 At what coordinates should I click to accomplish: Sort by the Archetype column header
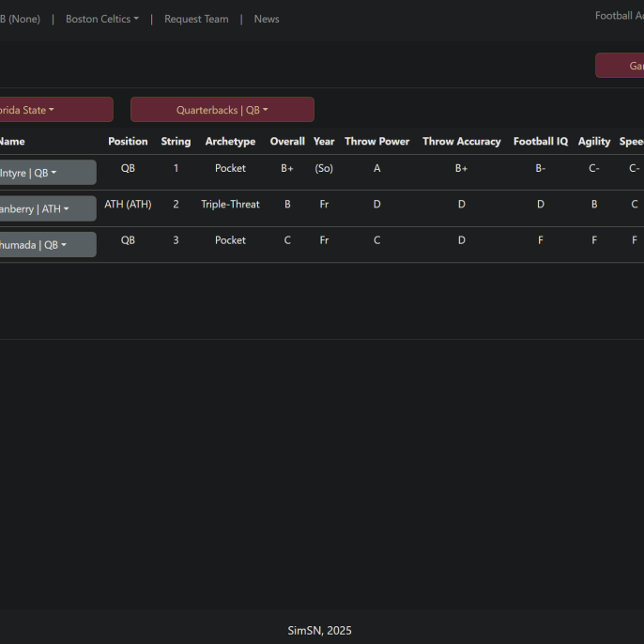point(230,141)
